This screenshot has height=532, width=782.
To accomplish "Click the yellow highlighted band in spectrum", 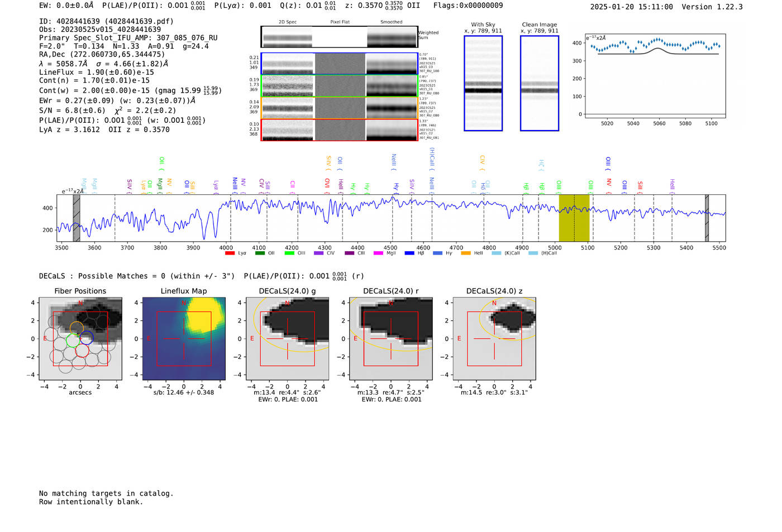I will tap(574, 218).
